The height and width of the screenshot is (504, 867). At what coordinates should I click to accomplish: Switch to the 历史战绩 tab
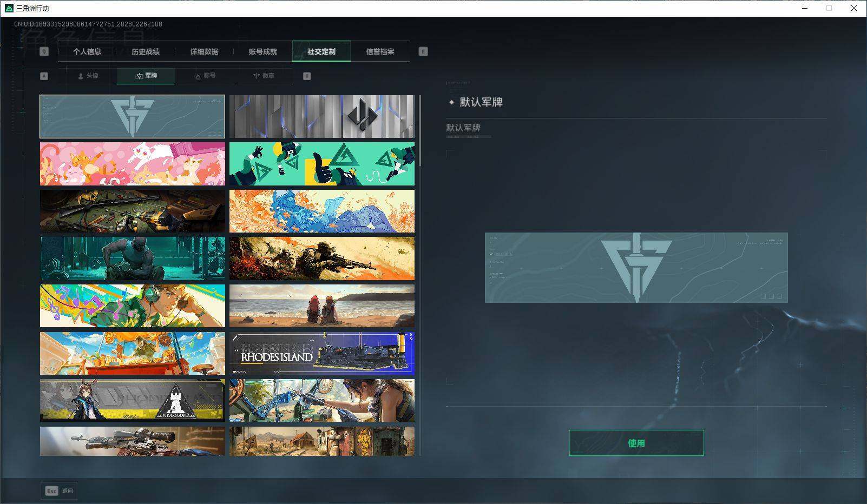[146, 52]
